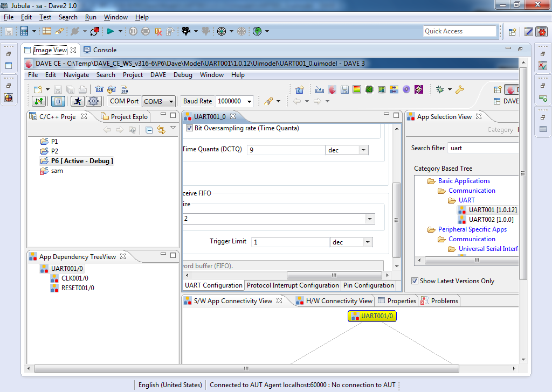Click the gear settings icon beside running man
This screenshot has height=392, width=552.
pos(93,101)
